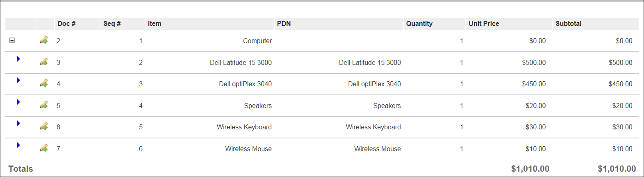Collapse the Computer parent row

pyautogui.click(x=12, y=40)
